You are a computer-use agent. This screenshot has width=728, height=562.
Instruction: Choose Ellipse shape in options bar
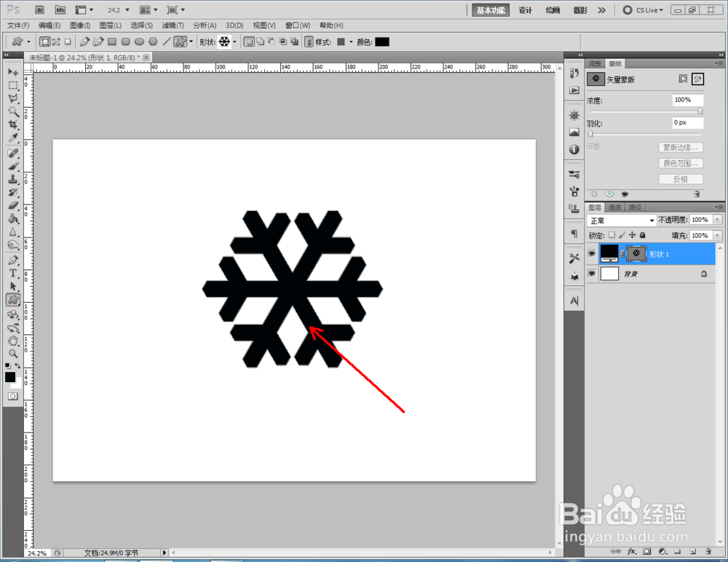139,41
